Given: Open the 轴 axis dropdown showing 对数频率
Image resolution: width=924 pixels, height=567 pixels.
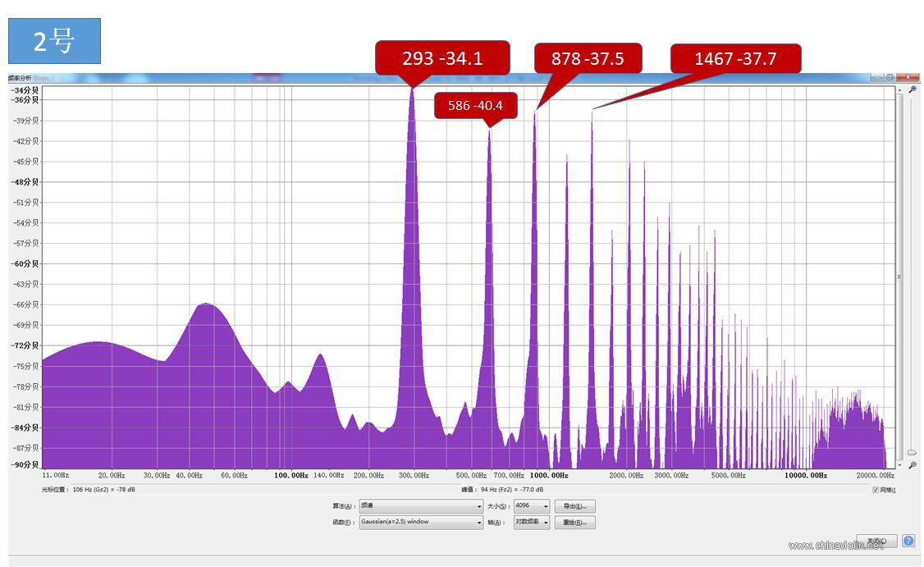Looking at the screenshot, I should coord(532,522).
